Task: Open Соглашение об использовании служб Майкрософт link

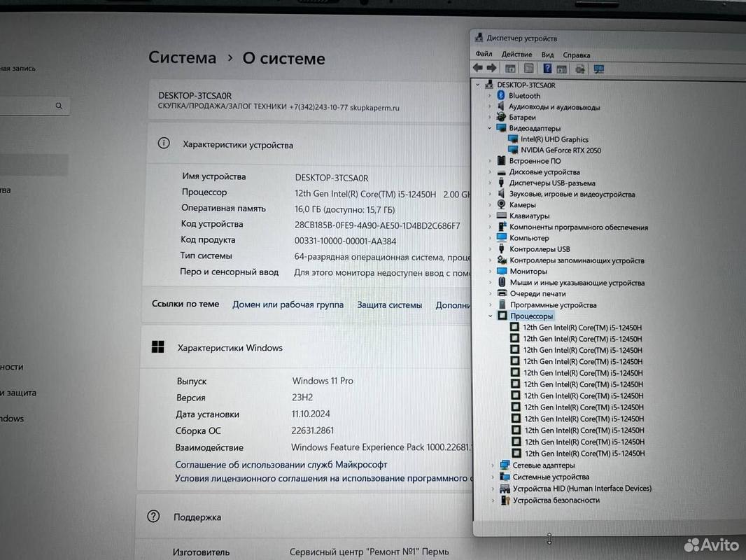Action: 281,464
